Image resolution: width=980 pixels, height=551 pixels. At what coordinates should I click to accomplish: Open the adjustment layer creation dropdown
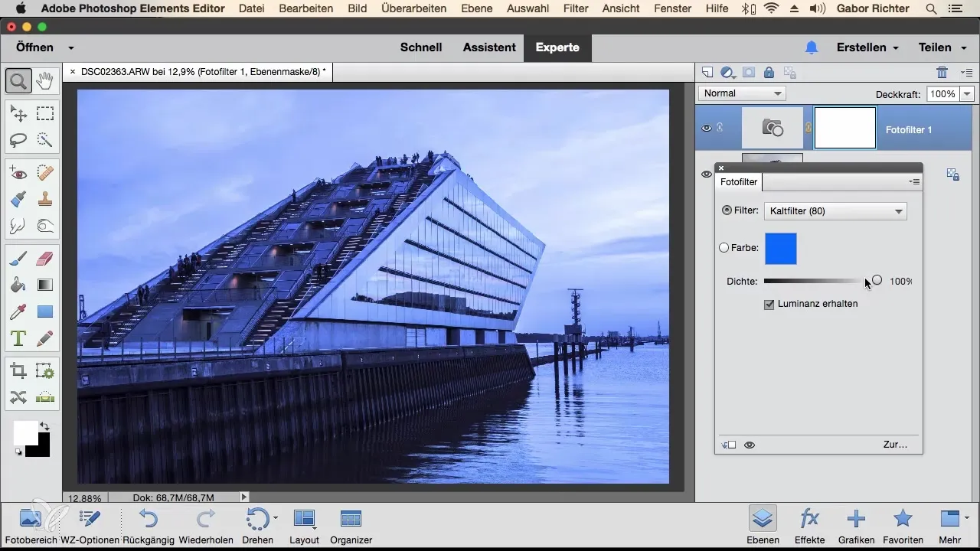(x=728, y=73)
